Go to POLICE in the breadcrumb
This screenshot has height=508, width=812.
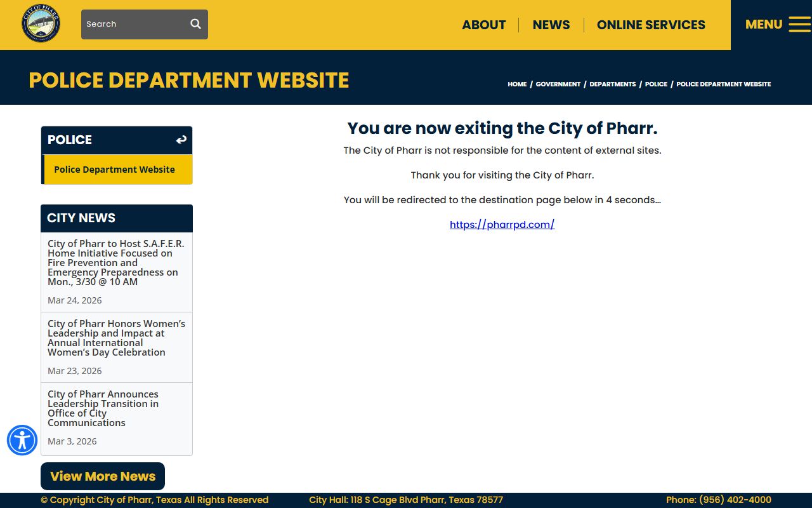pyautogui.click(x=656, y=84)
